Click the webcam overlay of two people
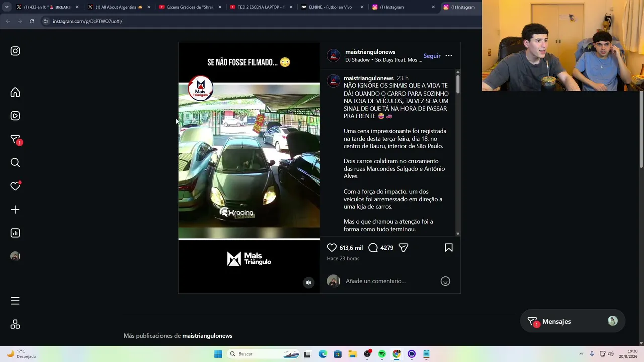This screenshot has width=644, height=362. pos(563,45)
